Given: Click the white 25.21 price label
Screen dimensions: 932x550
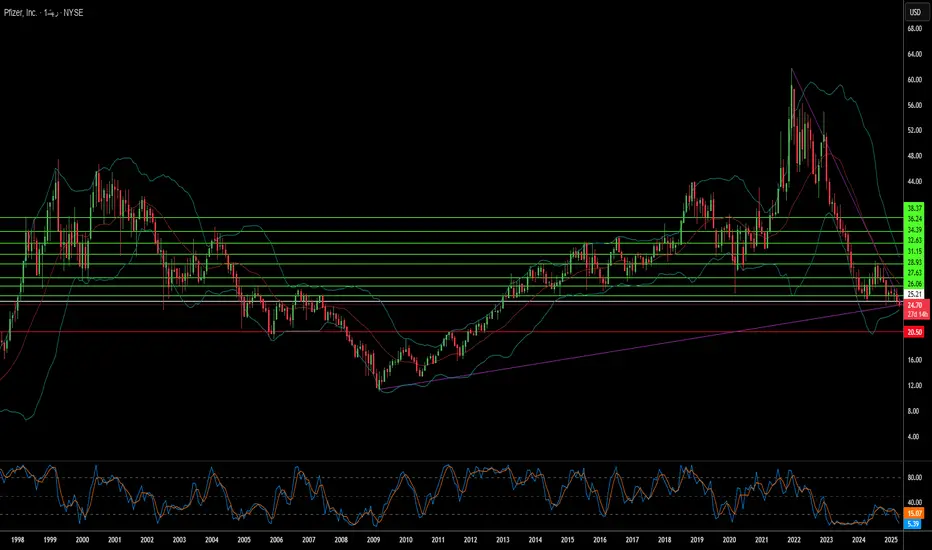Looking at the screenshot, I should click(x=913, y=295).
